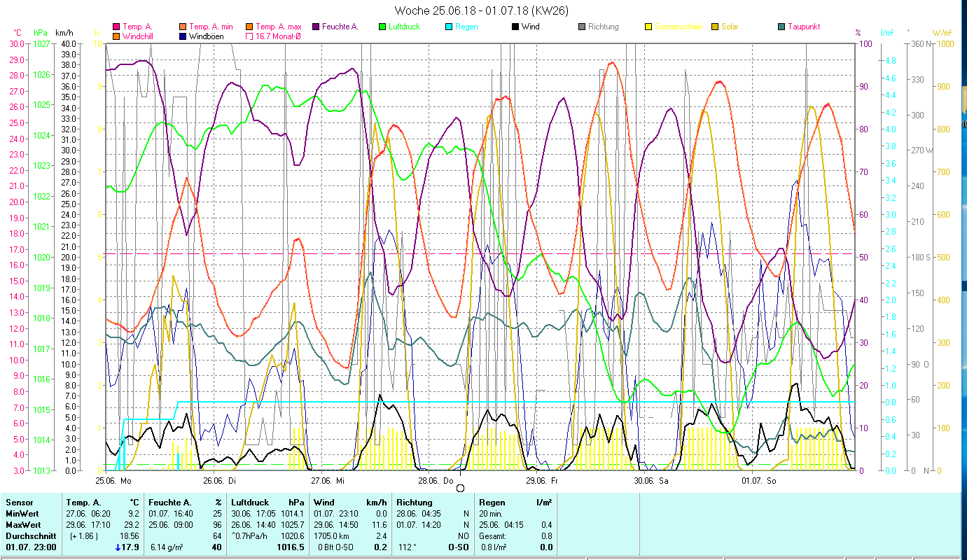Viewport: 967px width, 560px height.
Task: Click the teal Taupunkt legend swatch
Action: 781,27
